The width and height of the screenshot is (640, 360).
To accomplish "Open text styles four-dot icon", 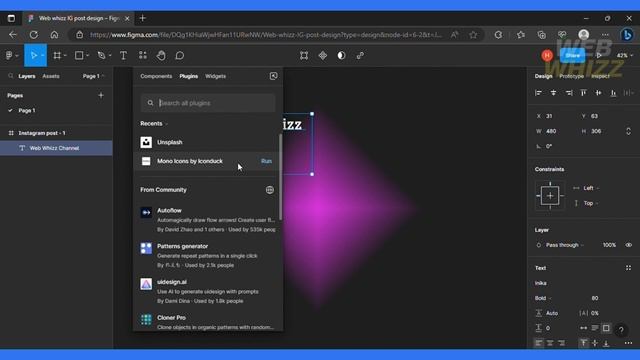I will coord(629,268).
